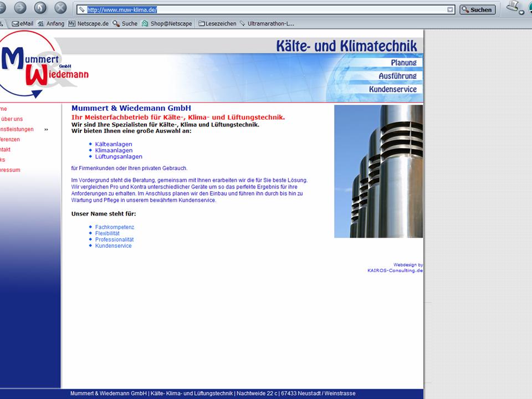Click the Suchen search button
Screen dimensions: 532x399
477,9
